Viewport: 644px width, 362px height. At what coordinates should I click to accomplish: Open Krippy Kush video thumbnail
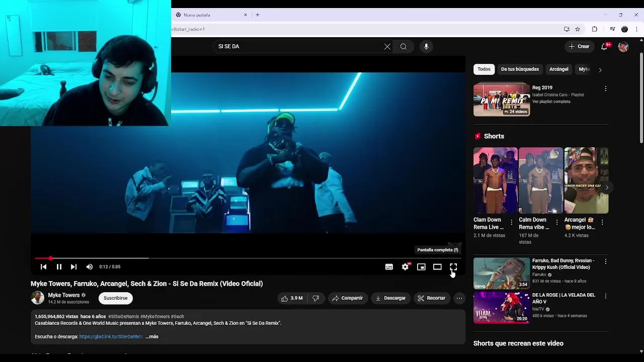(x=502, y=273)
